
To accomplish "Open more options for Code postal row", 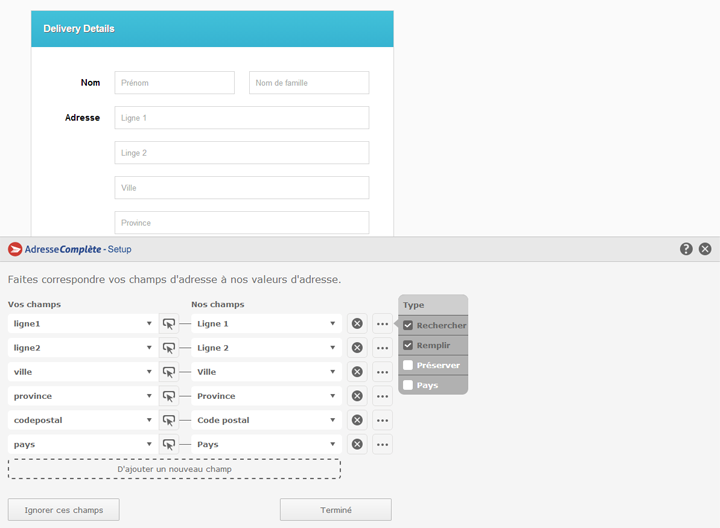I will [x=382, y=420].
